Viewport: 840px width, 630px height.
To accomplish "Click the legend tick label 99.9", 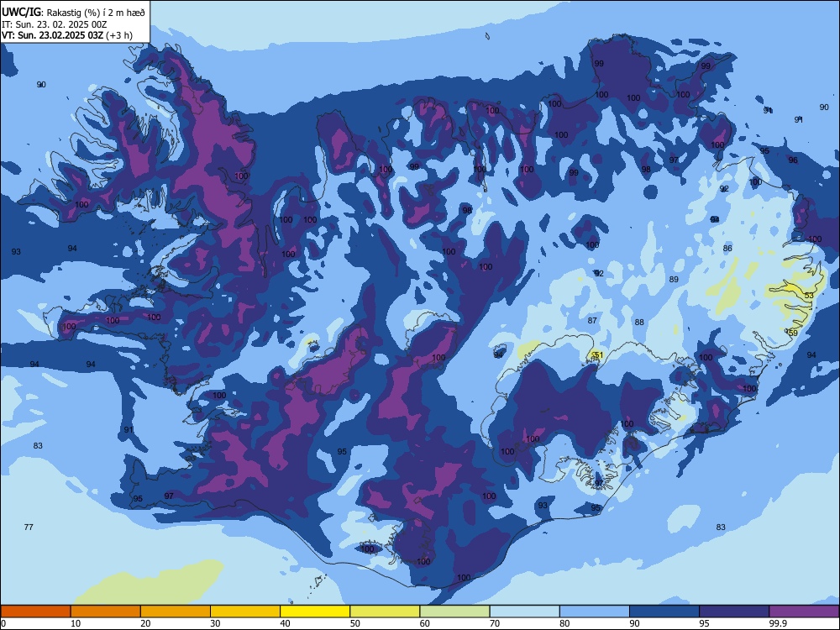I will (x=778, y=623).
